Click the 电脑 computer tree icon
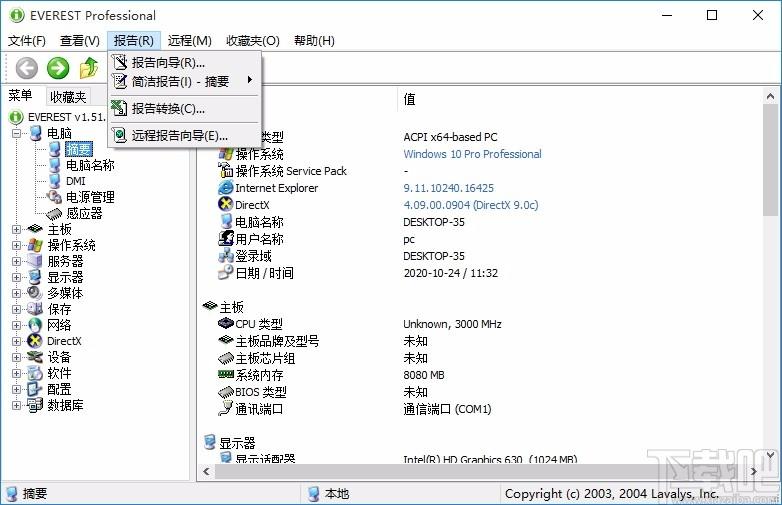 [36, 133]
